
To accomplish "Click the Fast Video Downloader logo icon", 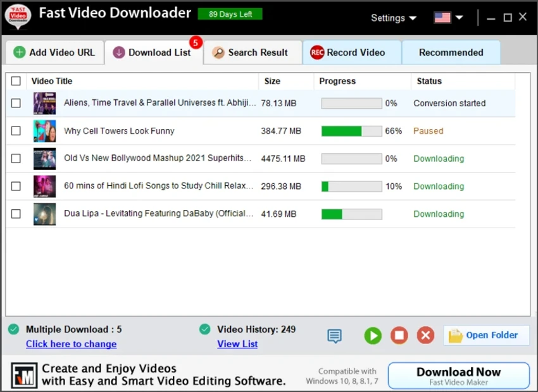I will coord(18,16).
